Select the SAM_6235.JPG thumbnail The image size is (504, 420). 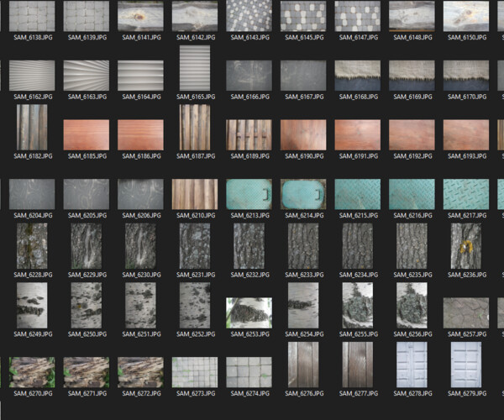tap(412, 246)
